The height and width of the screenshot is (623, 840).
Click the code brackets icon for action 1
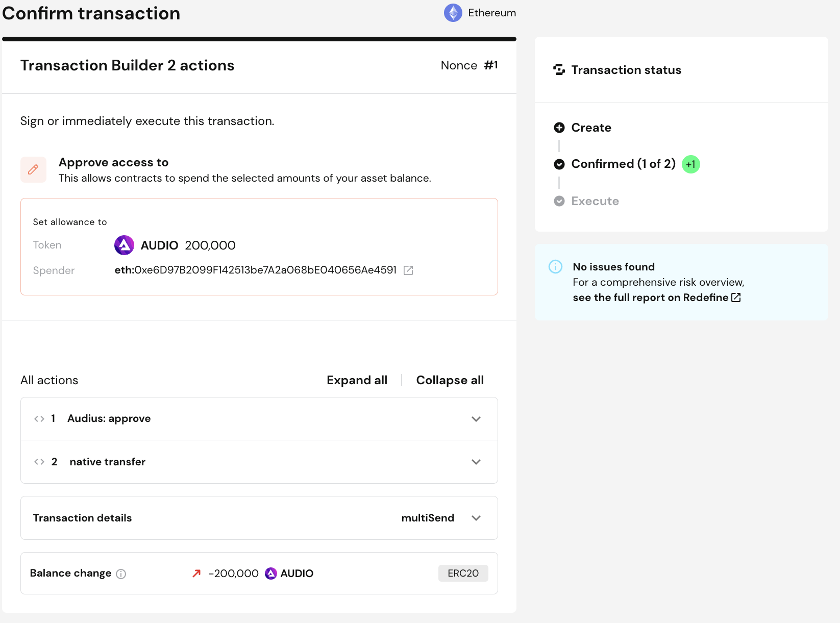(x=39, y=419)
